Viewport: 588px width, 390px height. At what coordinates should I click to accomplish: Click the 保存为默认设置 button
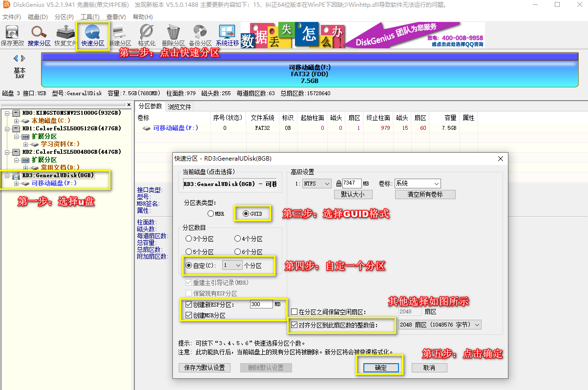(x=205, y=368)
